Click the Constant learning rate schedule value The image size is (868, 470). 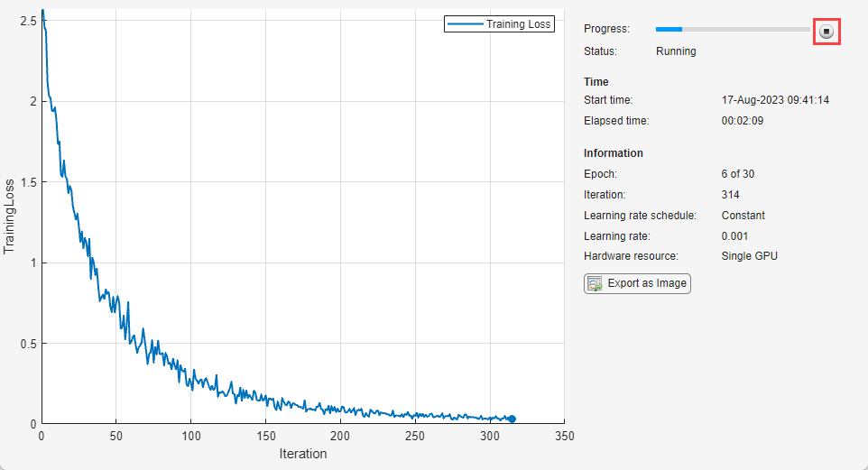click(743, 216)
